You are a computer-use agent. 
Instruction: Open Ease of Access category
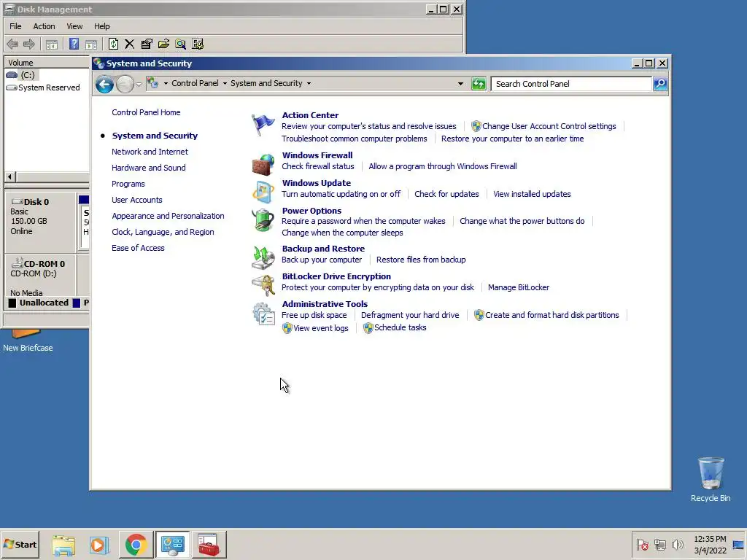pyautogui.click(x=138, y=248)
